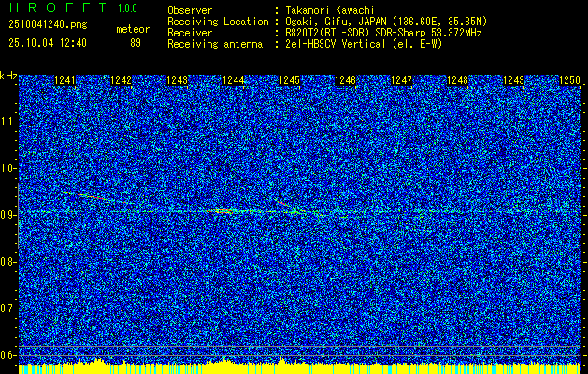Click the meteor count 89
Image resolution: width=588 pixels, height=374 pixels.
[136, 43]
